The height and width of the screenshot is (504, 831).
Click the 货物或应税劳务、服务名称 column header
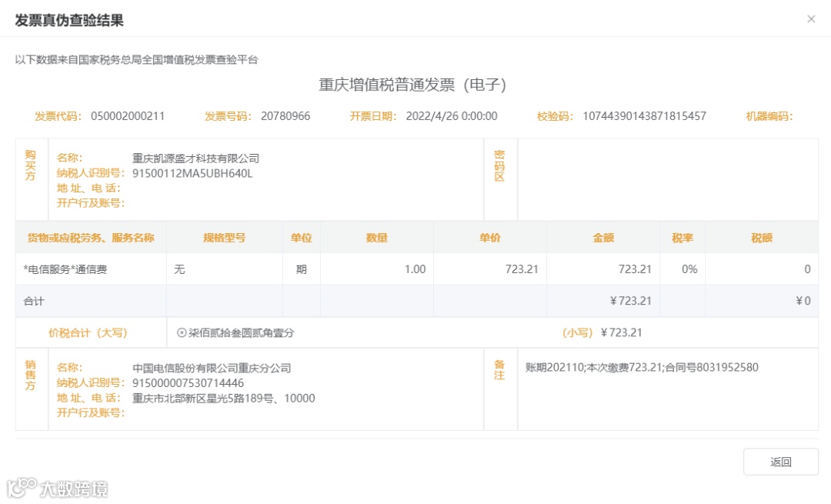91,238
